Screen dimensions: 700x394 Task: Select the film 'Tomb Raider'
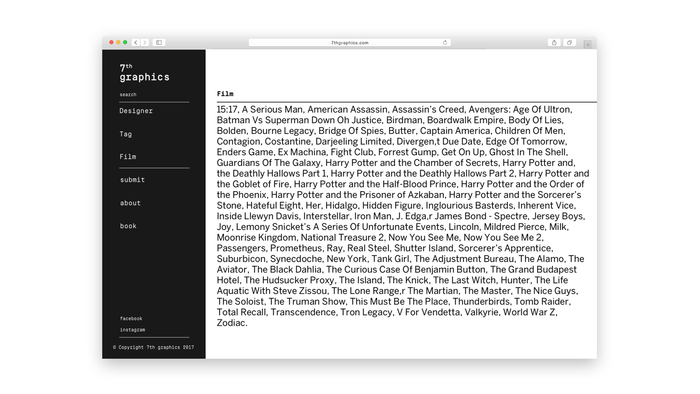542,302
